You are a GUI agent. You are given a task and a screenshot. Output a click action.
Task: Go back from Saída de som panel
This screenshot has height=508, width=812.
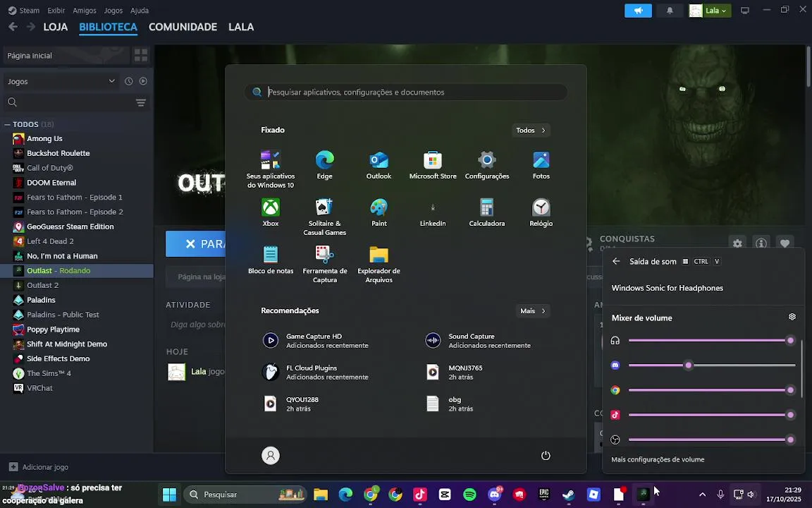[616, 261]
